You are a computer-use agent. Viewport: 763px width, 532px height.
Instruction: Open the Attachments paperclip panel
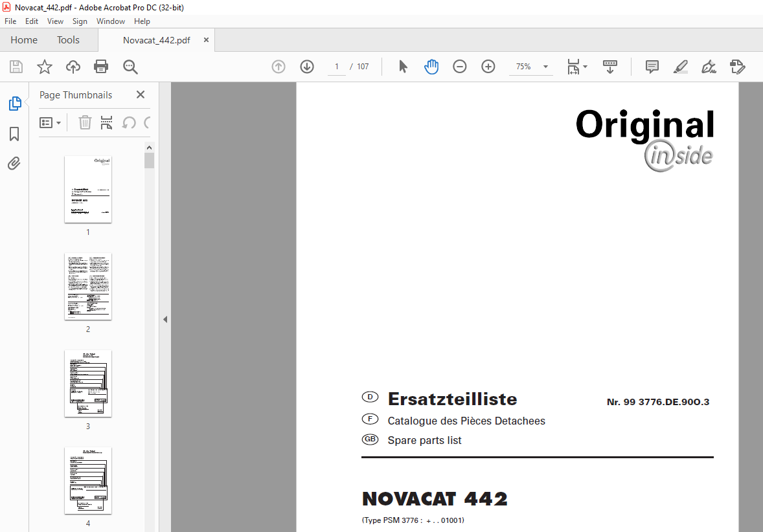point(14,163)
